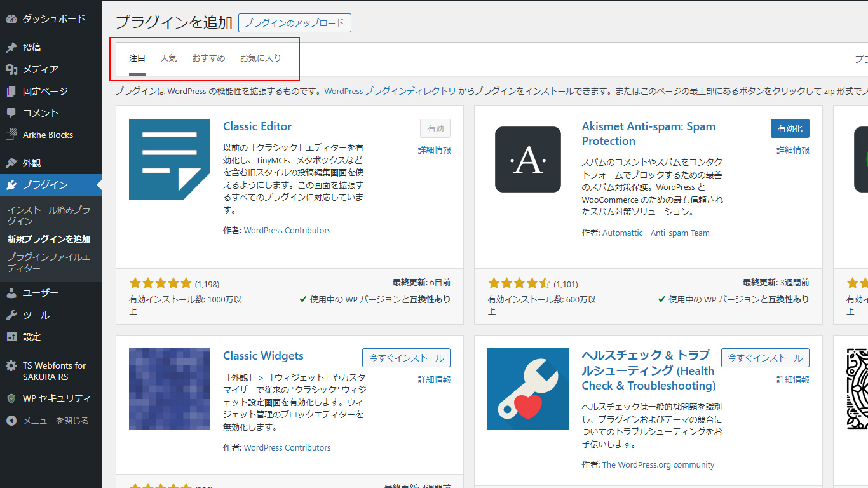Click the ツール wrench icon
The height and width of the screenshot is (488, 868).
pyautogui.click(x=11, y=315)
